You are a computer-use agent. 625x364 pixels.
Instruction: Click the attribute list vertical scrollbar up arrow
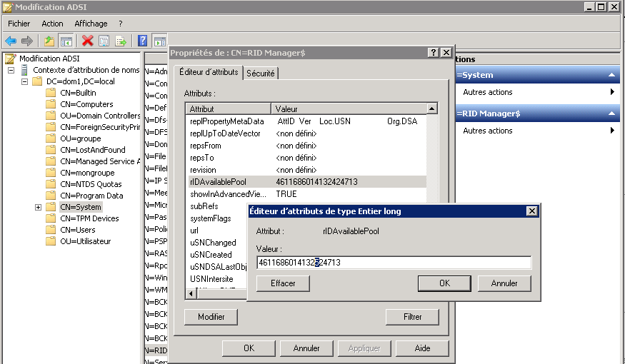click(432, 109)
